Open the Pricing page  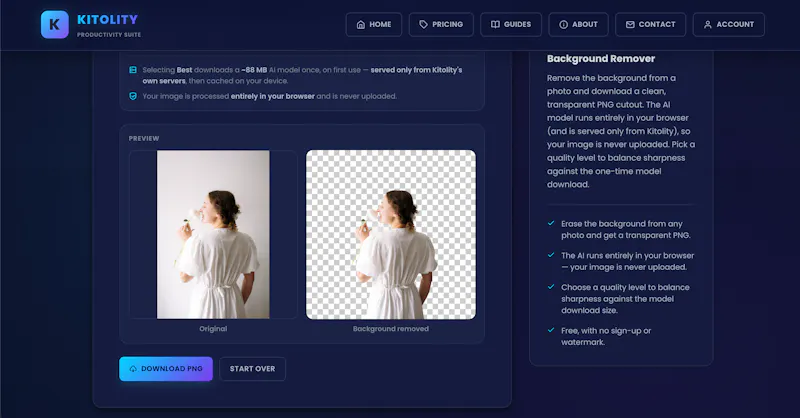click(x=441, y=24)
